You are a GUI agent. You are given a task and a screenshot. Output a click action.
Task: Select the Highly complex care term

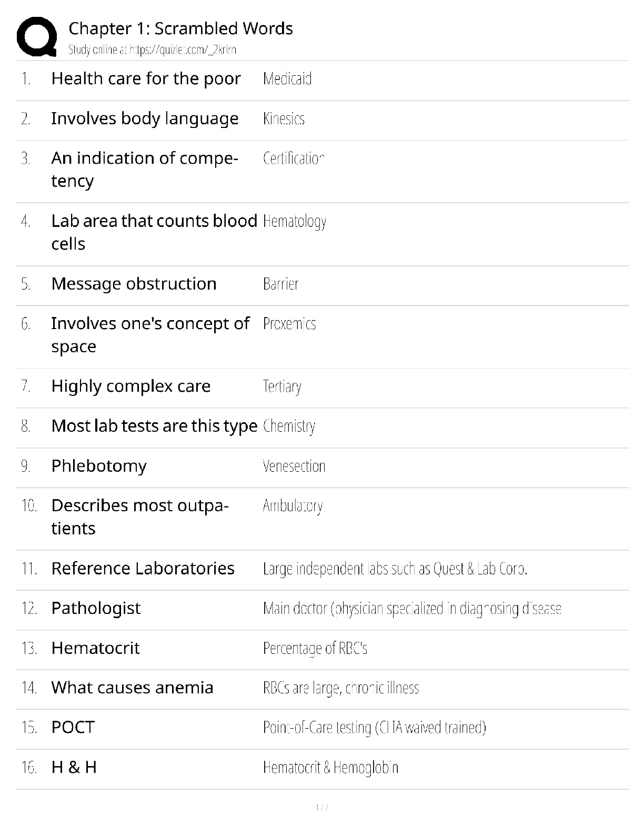pyautogui.click(x=131, y=386)
